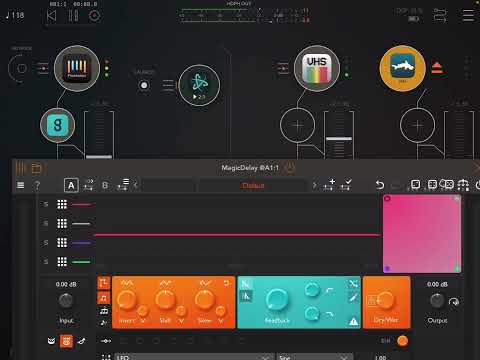Add an effect under the shark channel

417,125
